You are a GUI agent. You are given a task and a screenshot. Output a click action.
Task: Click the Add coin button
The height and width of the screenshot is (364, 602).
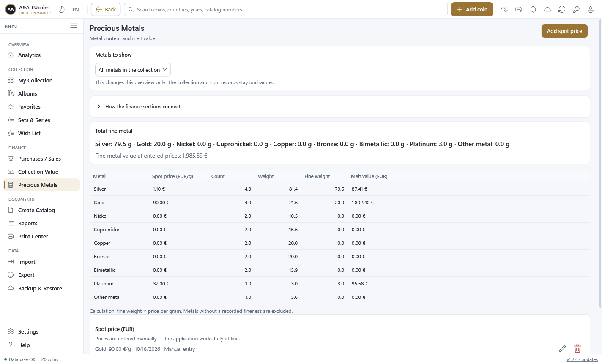click(472, 9)
